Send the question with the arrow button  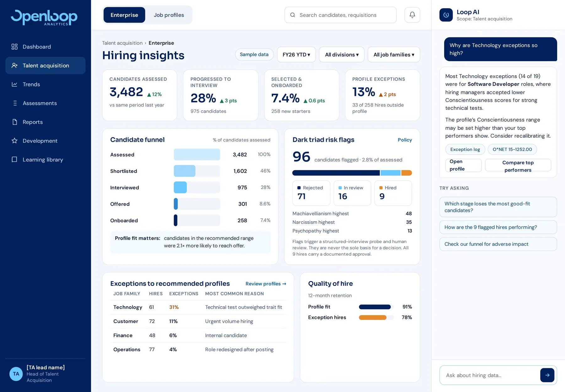pyautogui.click(x=547, y=375)
